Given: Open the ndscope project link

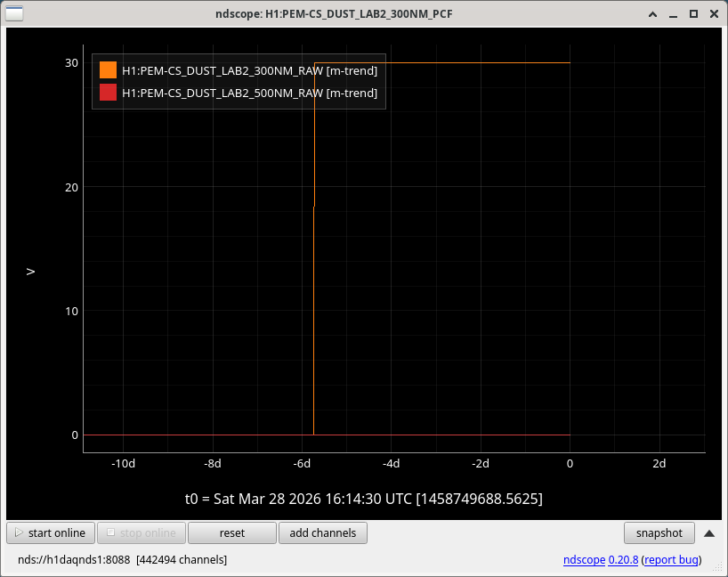Looking at the screenshot, I should [x=584, y=560].
